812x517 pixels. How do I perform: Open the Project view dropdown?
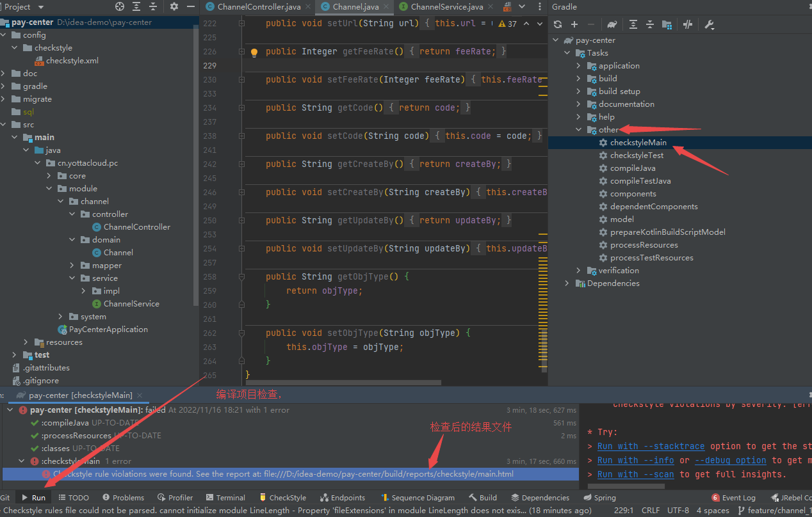41,6
